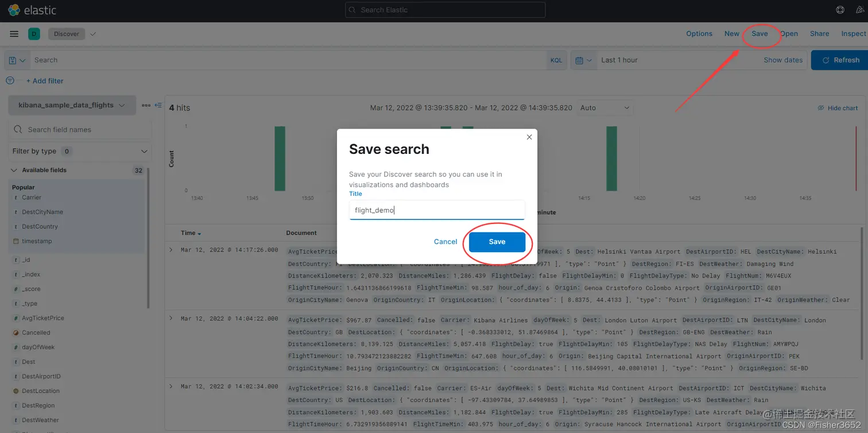Open the newsfeed icon at top right

(x=860, y=10)
